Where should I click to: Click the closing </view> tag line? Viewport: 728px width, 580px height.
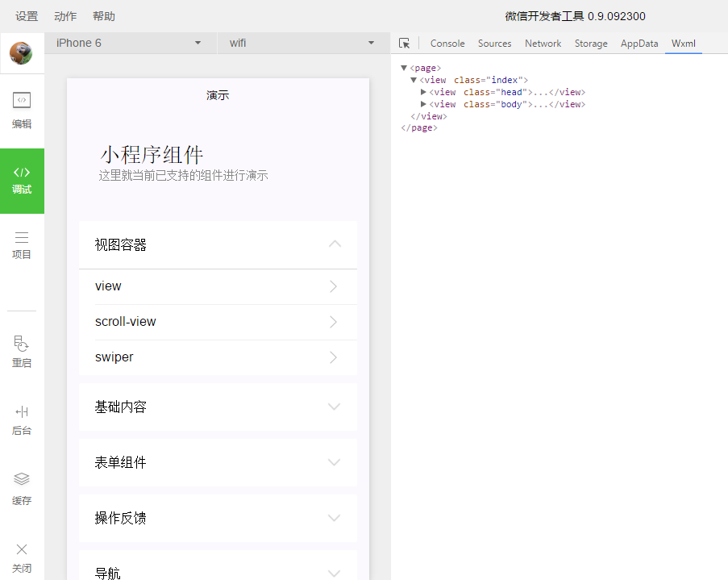tap(429, 116)
